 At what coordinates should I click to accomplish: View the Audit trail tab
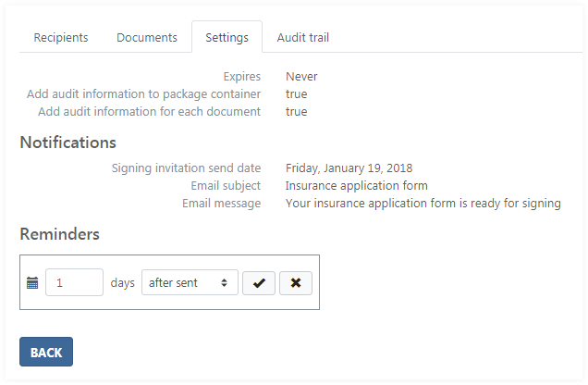(302, 38)
